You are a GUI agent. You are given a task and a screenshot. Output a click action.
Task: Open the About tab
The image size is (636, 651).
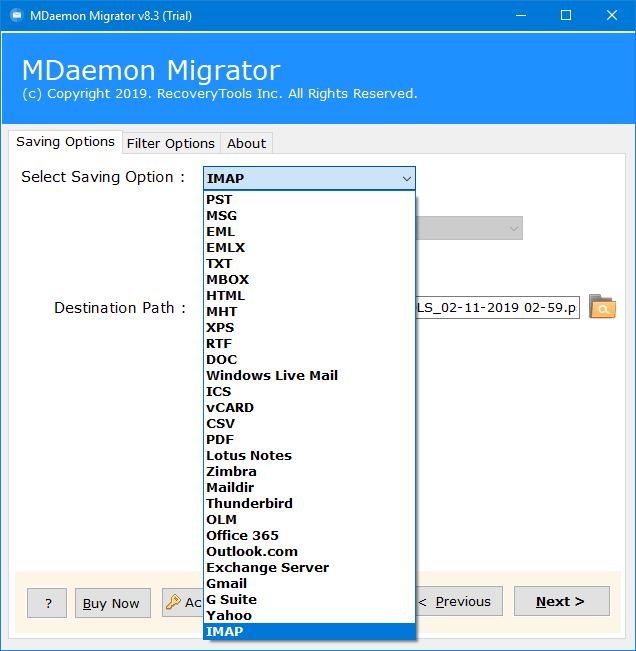tap(246, 143)
